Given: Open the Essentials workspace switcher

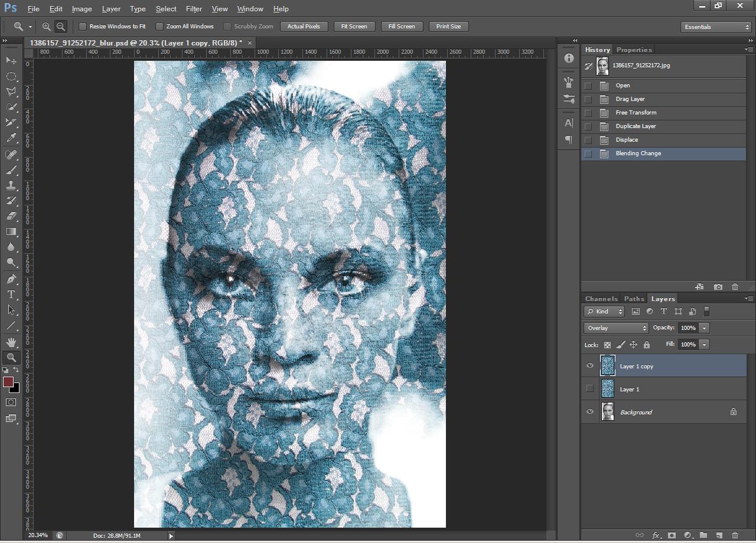Looking at the screenshot, I should tap(715, 27).
